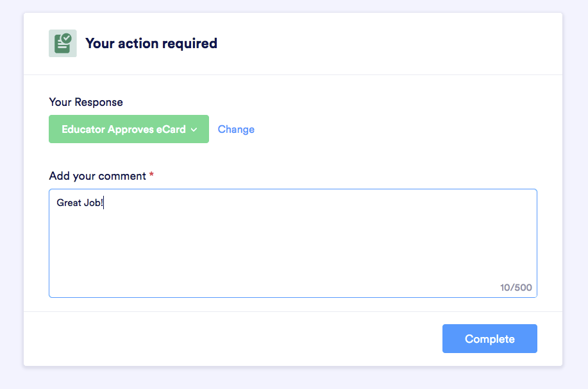Click the word 'Response' in the label
Screen dimensions: 588x389
point(99,102)
